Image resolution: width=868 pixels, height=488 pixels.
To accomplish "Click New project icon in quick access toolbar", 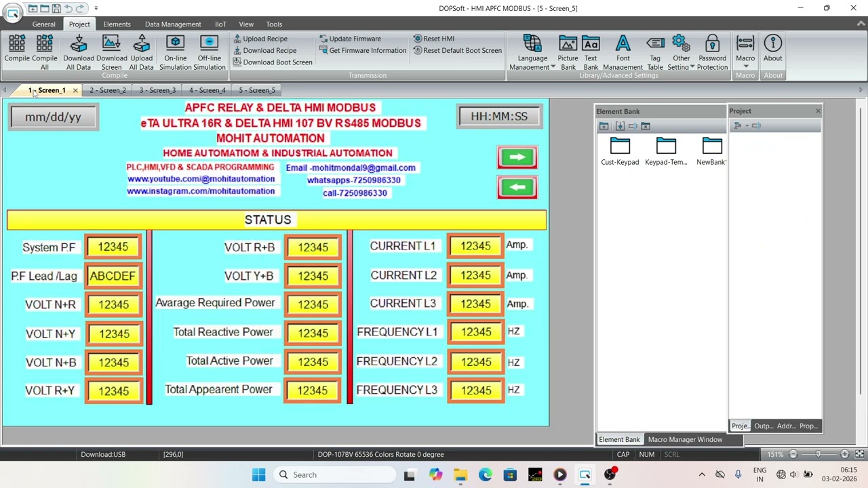I will click(33, 8).
